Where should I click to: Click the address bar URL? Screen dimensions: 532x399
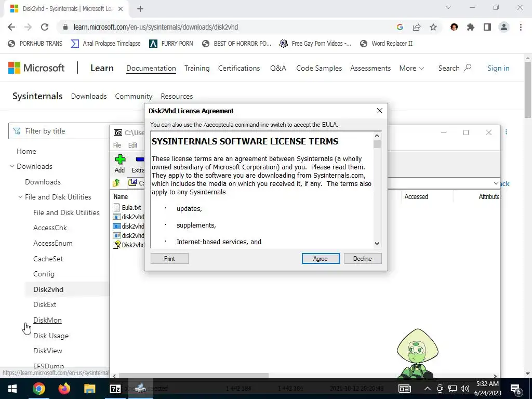156,27
